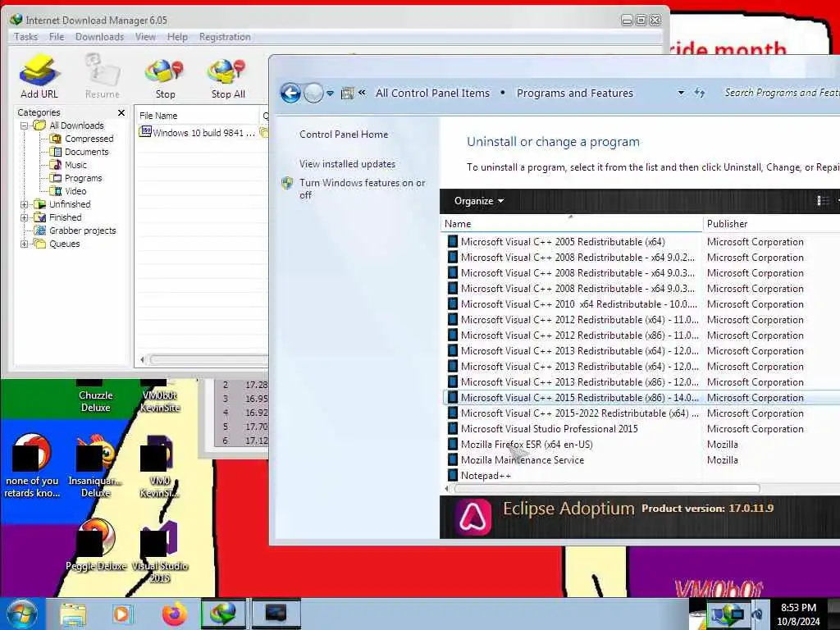Screen dimensions: 840x630
Task: Click the Stop All icon in IDM
Action: pos(227,72)
